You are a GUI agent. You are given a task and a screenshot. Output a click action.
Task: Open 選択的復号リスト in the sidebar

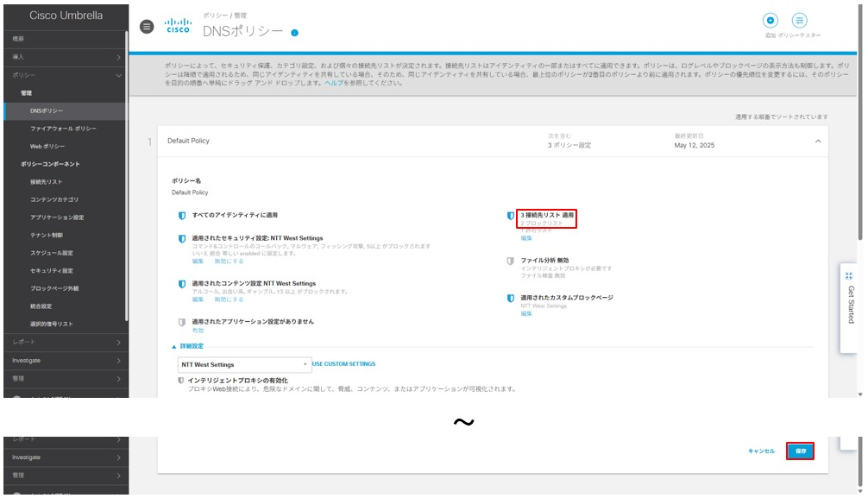pos(52,324)
